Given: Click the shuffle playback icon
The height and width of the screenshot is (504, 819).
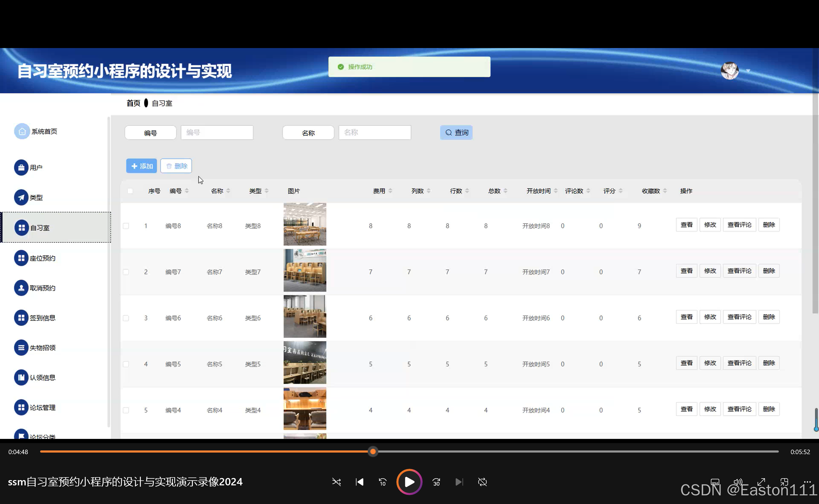Looking at the screenshot, I should tap(336, 482).
